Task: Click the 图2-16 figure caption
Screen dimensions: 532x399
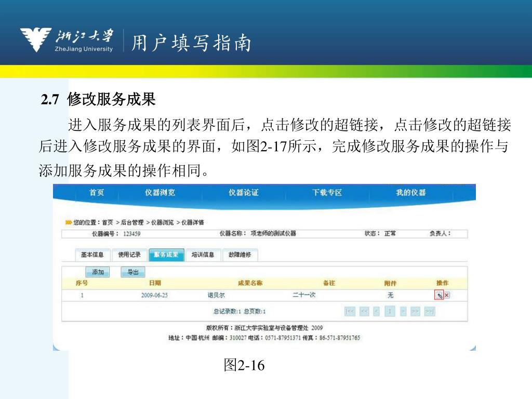Action: pyautogui.click(x=244, y=365)
